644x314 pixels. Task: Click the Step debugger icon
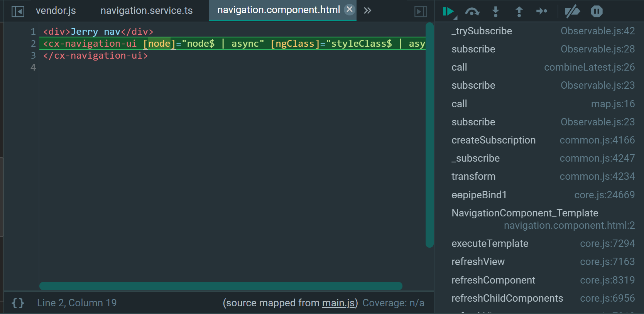[542, 11]
